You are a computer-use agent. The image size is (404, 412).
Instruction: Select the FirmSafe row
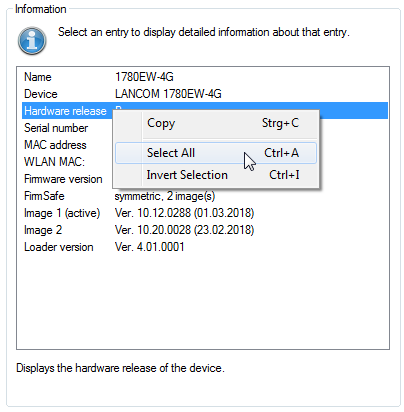click(x=203, y=196)
